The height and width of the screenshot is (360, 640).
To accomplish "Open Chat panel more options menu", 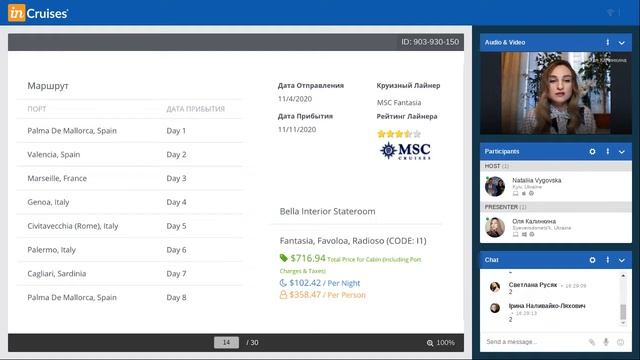I will [607, 260].
